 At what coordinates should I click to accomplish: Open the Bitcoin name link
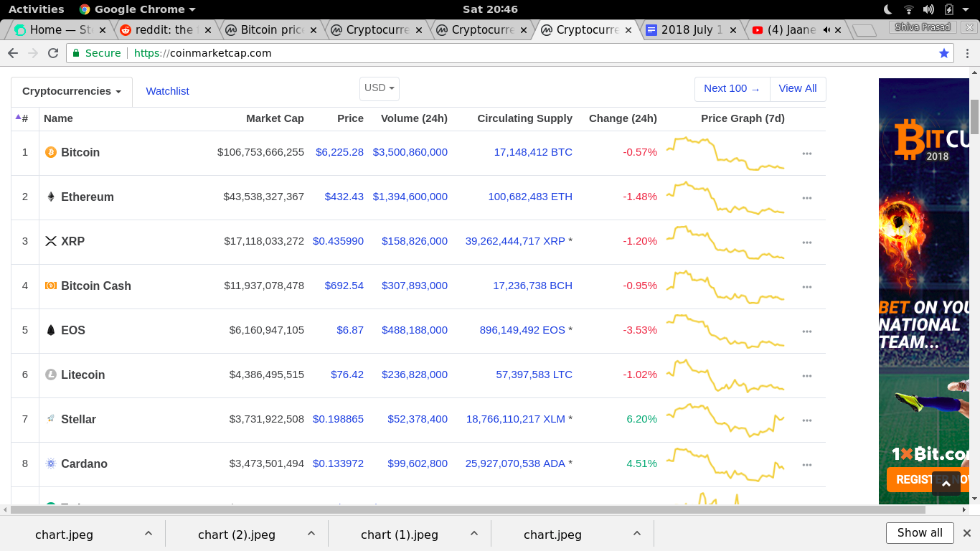80,152
